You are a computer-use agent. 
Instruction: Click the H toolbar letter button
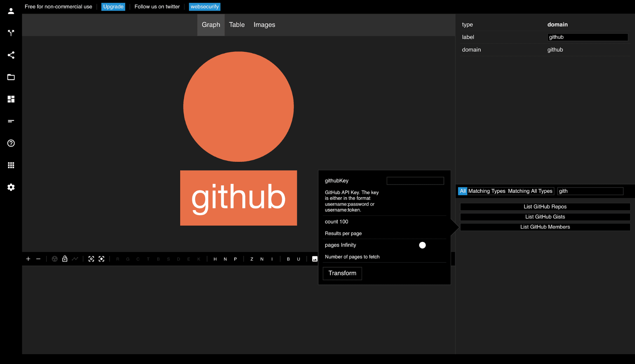point(215,259)
